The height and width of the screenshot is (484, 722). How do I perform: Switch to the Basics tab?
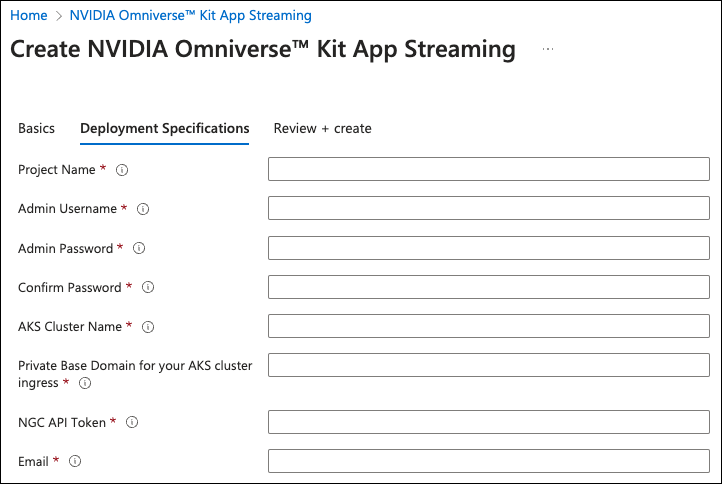(36, 128)
